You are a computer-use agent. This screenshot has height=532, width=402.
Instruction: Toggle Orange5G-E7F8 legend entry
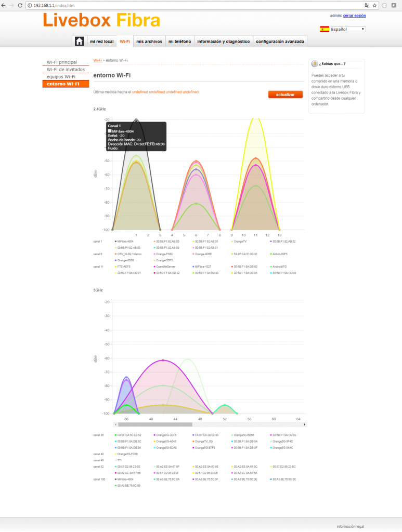(204, 448)
